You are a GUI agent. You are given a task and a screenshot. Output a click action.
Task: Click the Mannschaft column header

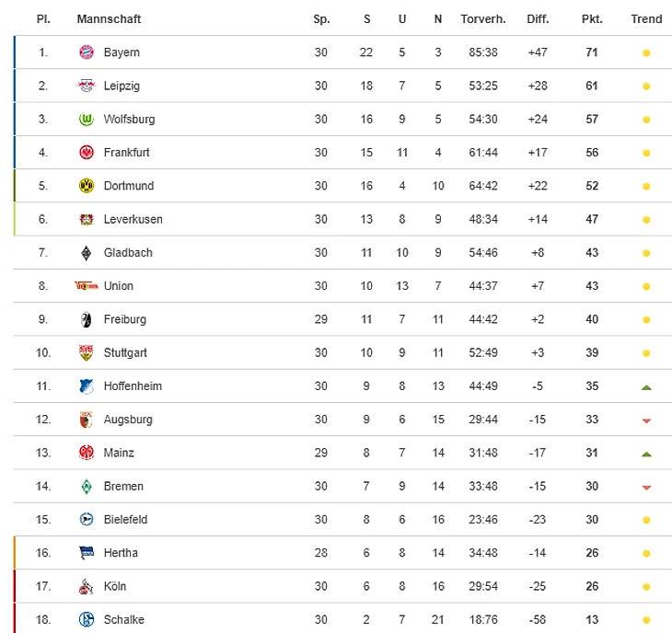(109, 19)
